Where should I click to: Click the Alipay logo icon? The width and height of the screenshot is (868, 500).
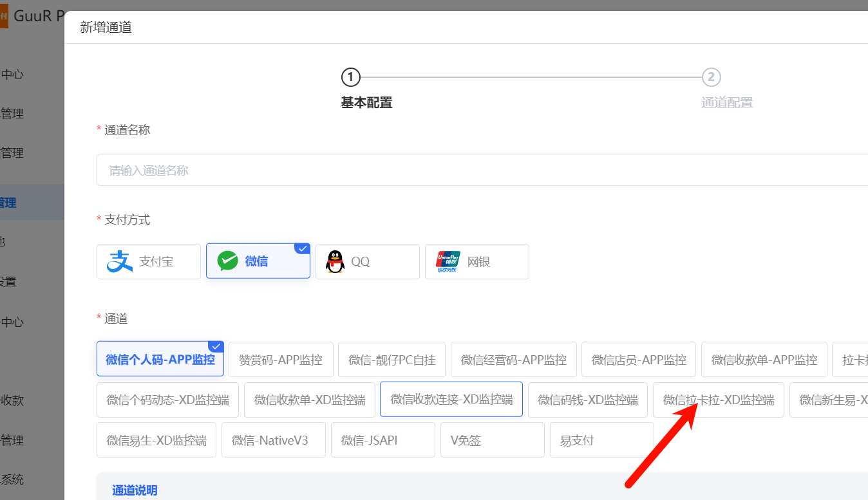[x=120, y=261]
